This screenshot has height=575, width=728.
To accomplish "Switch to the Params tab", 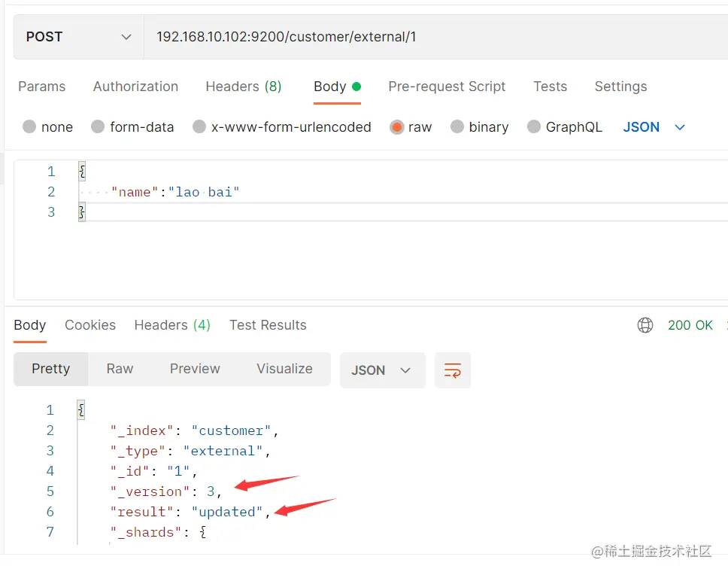I will [42, 87].
